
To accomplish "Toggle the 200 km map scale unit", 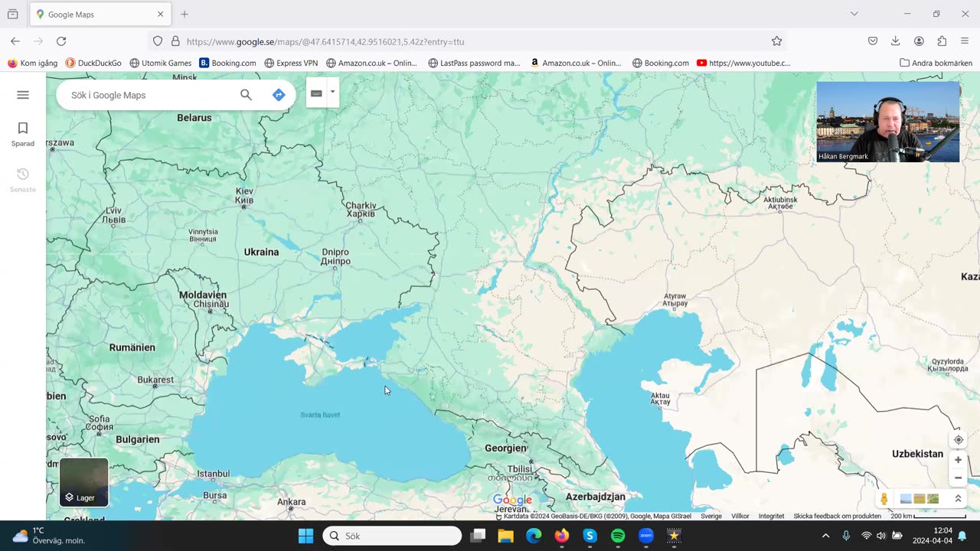I will click(928, 516).
